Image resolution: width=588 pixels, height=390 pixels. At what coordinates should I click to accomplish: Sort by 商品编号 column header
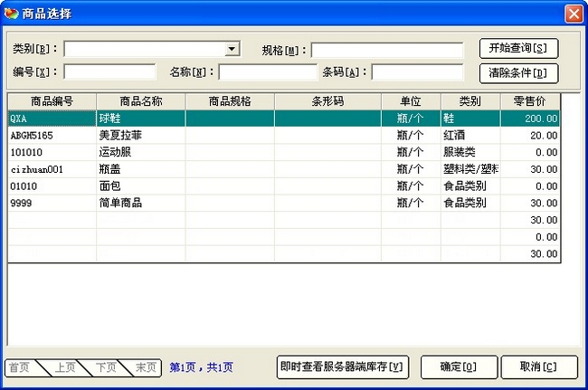click(52, 101)
